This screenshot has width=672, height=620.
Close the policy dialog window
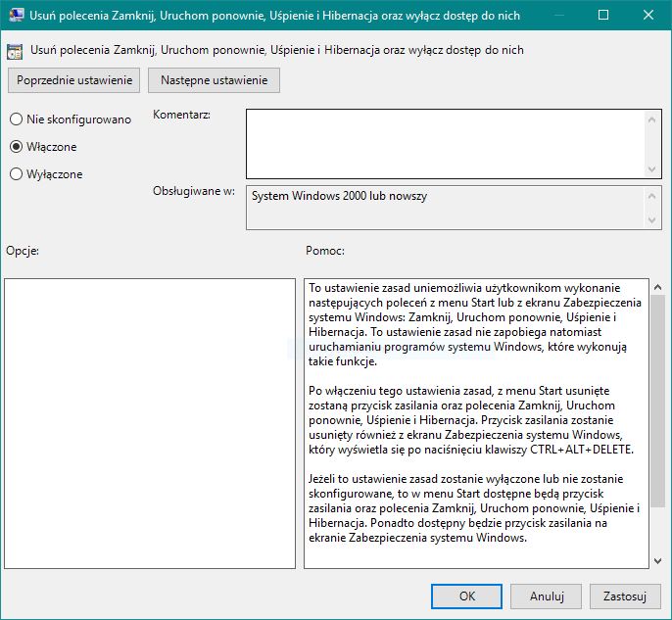point(648,15)
